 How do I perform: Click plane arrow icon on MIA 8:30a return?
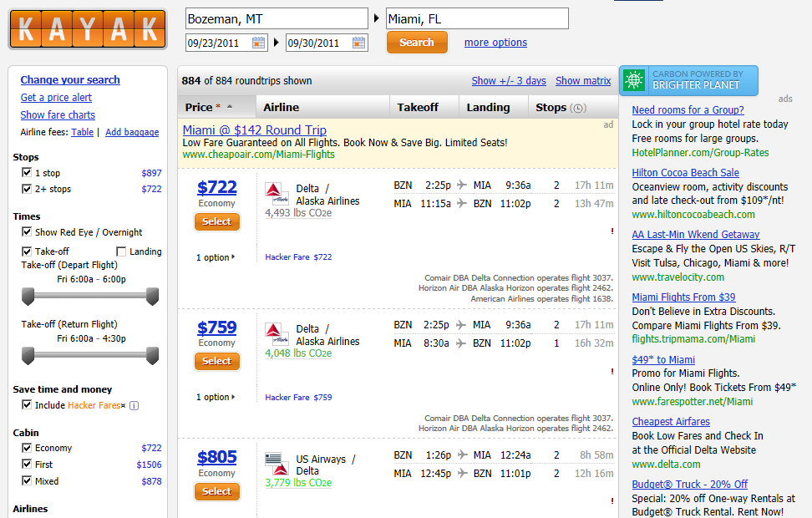click(461, 343)
